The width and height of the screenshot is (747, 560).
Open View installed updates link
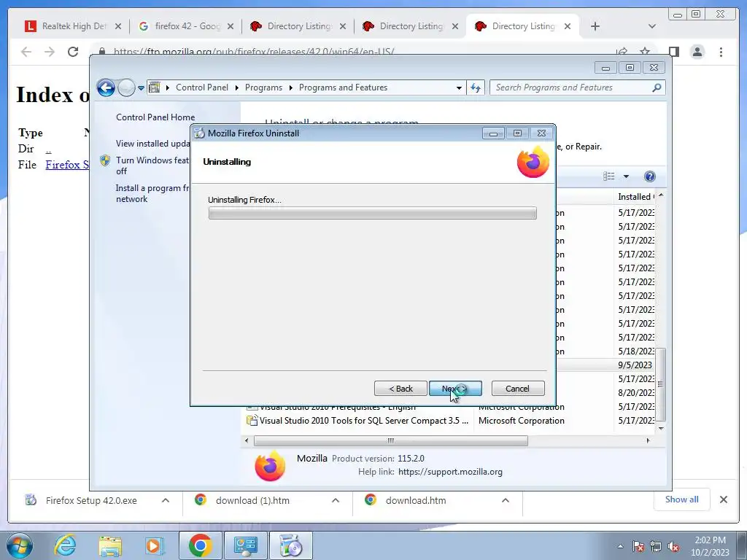click(x=153, y=144)
